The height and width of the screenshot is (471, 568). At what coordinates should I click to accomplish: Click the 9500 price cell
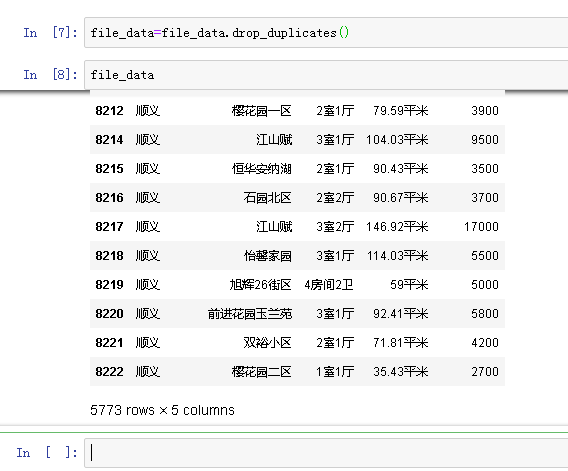coord(485,139)
